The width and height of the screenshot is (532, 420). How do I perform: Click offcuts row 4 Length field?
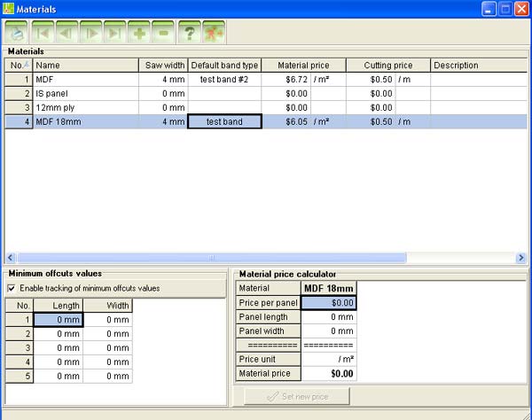(x=59, y=362)
